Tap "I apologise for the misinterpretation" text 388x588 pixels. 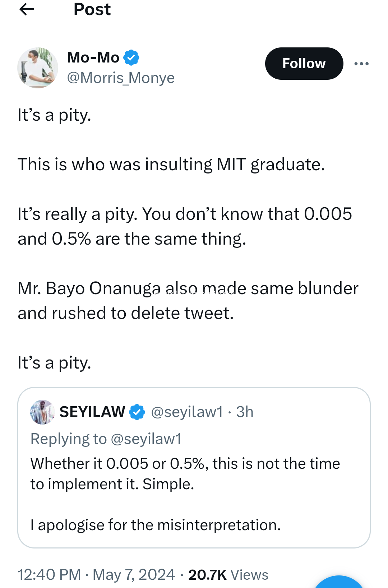[x=156, y=525]
